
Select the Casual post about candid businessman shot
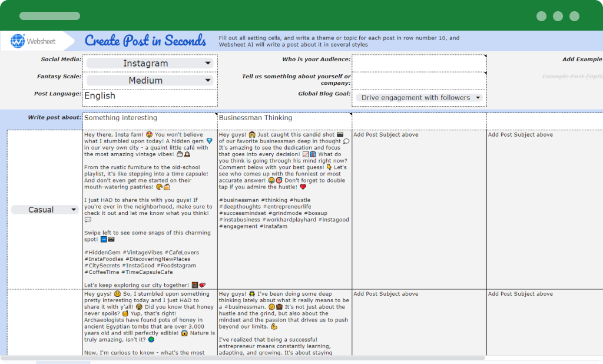pos(284,210)
